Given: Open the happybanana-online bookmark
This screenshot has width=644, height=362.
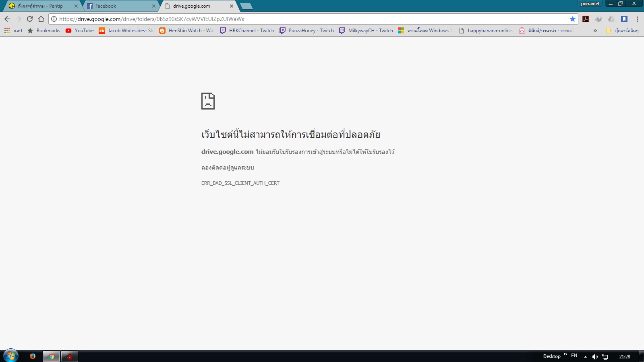Looking at the screenshot, I should click(486, 31).
